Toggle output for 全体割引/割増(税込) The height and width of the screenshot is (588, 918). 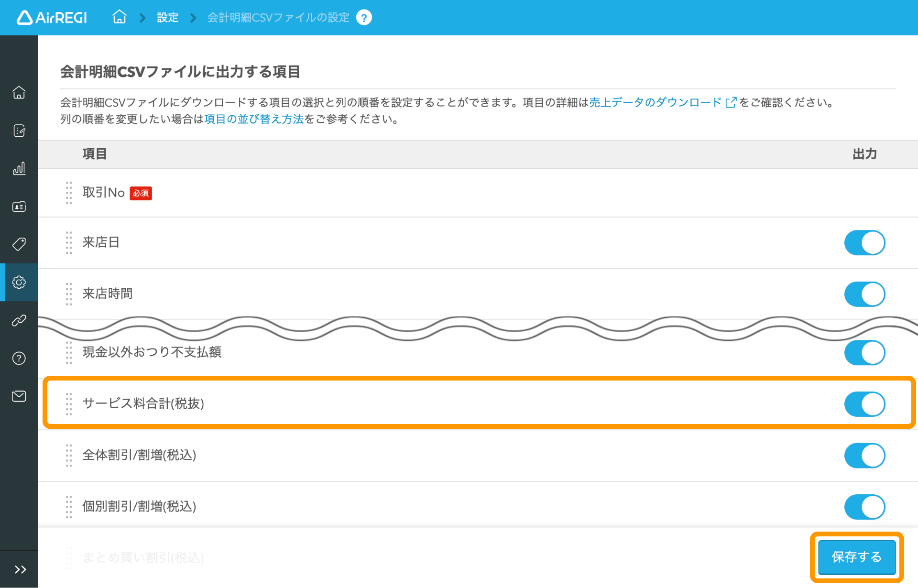864,456
